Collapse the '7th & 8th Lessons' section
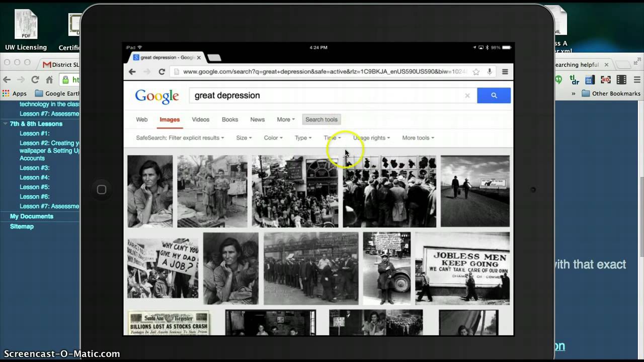Screen dimensions: 644x362 pyautogui.click(x=6, y=124)
